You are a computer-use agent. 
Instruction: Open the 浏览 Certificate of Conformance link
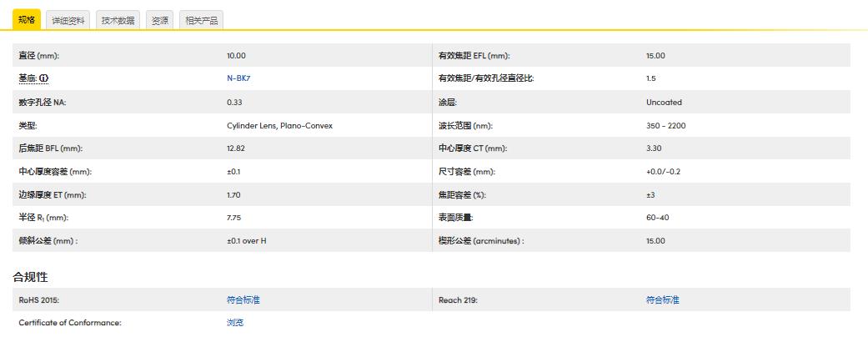point(235,323)
